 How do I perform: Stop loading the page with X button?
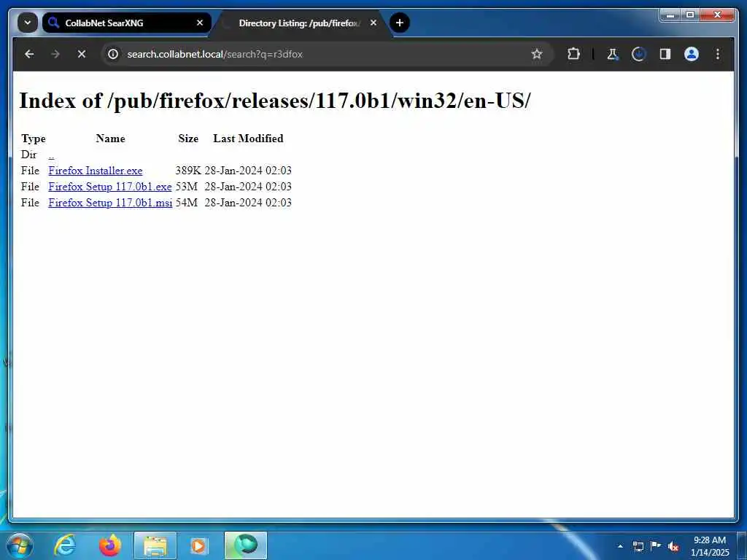click(82, 54)
